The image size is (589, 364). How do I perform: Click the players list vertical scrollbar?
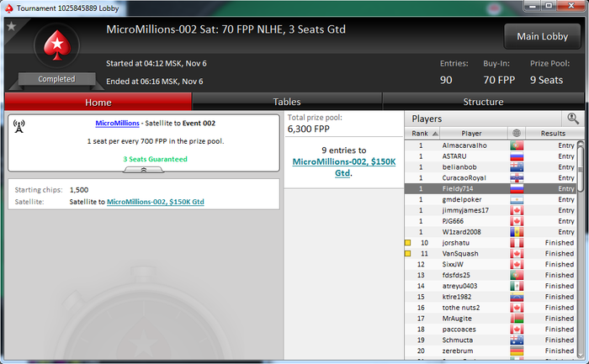tap(581, 248)
